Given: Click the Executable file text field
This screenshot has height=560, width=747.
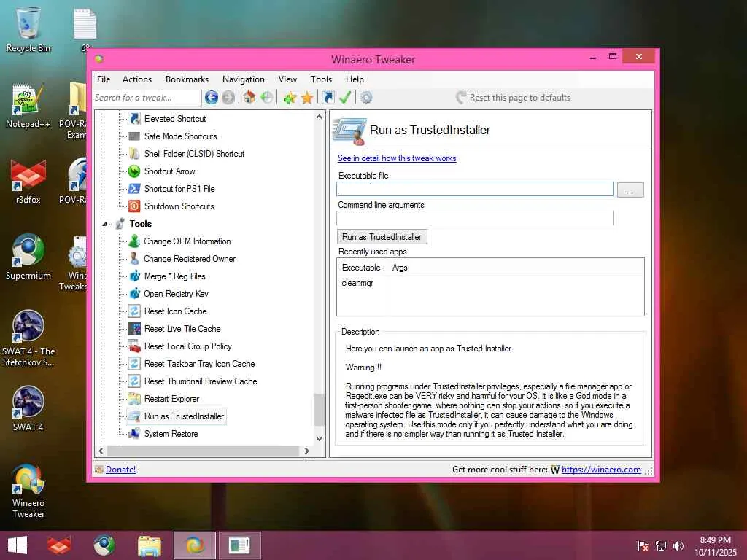Looking at the screenshot, I should coord(474,189).
